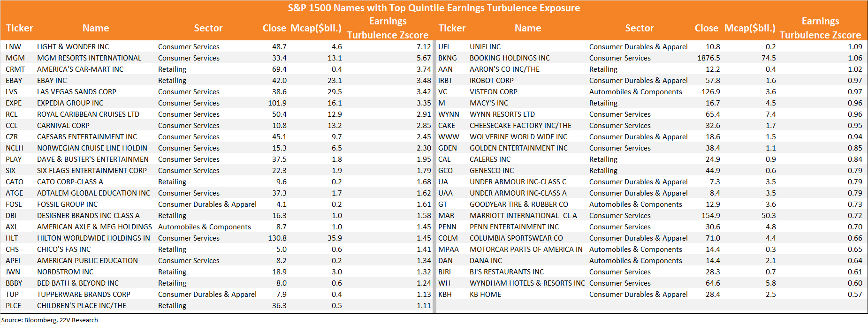Click HILTON WORLDWIDE HOLDINGS IN cell
Image resolution: width=868 pixels, height=325 pixels.
93,238
